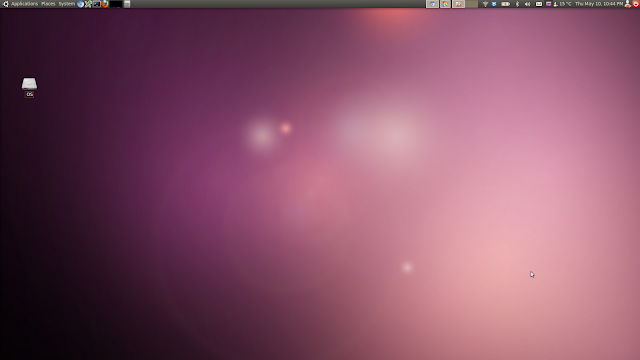Click the black system monitor applet
The width and height of the screenshot is (640, 360).
(x=116, y=4)
